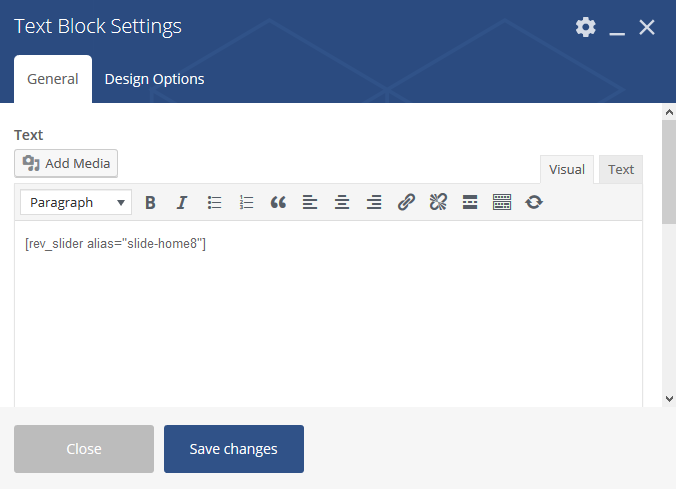This screenshot has width=676, height=489.
Task: Toggle bold formatting in the editor toolbar
Action: coord(150,202)
